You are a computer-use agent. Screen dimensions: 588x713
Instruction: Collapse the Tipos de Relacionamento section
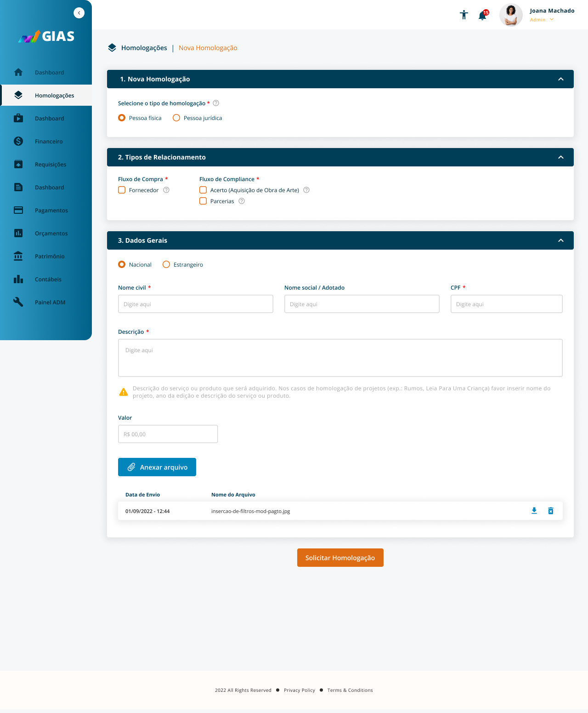point(560,157)
